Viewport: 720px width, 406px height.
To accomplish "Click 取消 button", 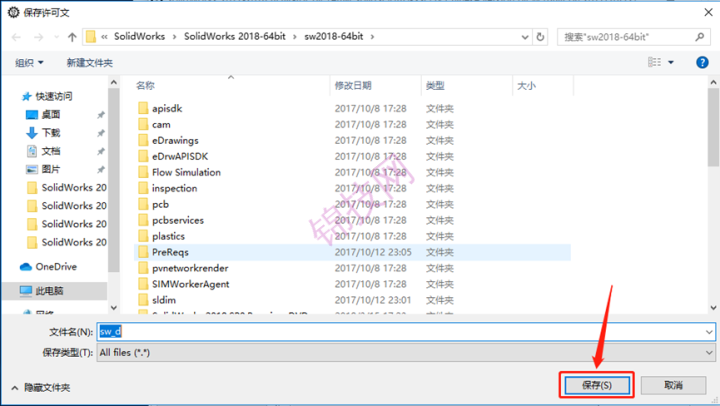I will pos(673,385).
